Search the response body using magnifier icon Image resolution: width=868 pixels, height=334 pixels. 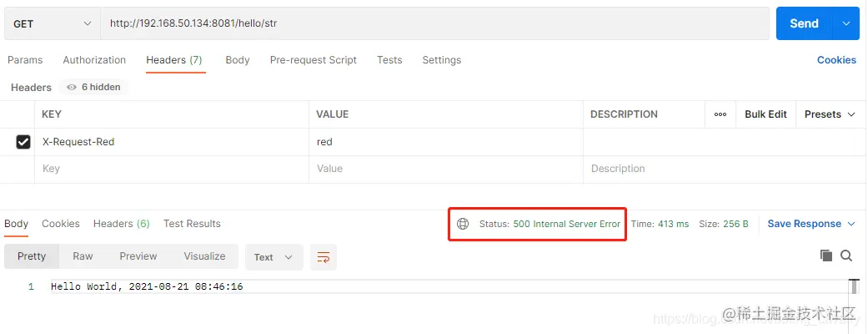coord(845,256)
